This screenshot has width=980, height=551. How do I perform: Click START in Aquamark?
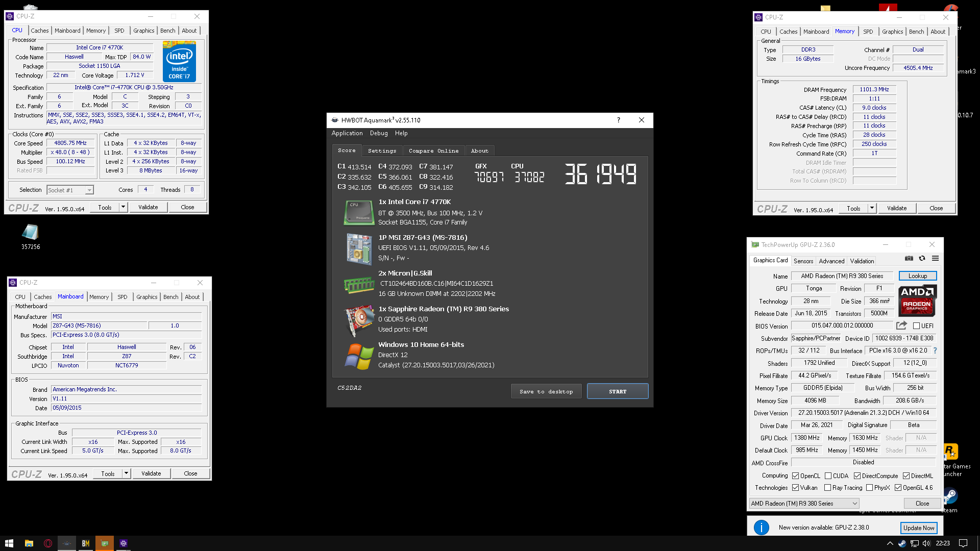(618, 391)
